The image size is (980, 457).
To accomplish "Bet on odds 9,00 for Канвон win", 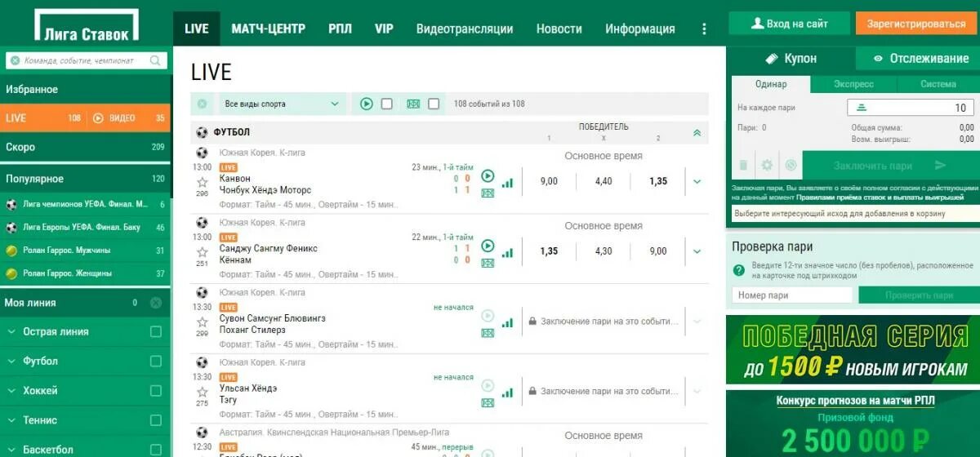I will pos(549,181).
